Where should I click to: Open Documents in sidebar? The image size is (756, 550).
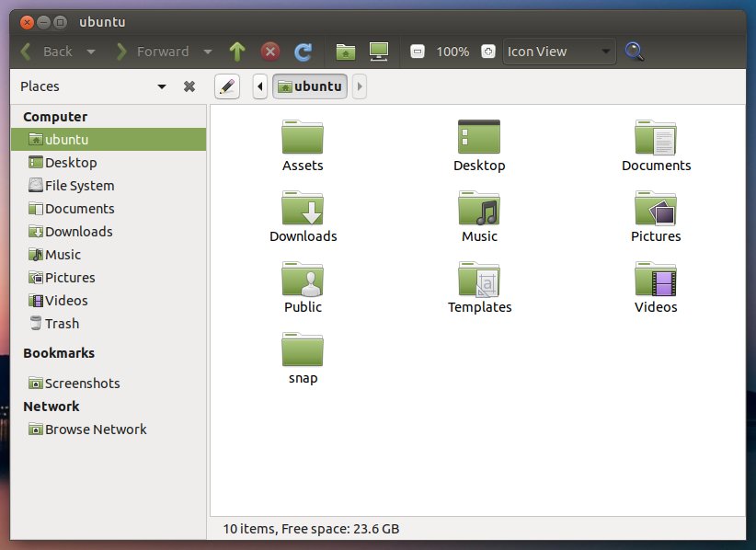(109, 209)
